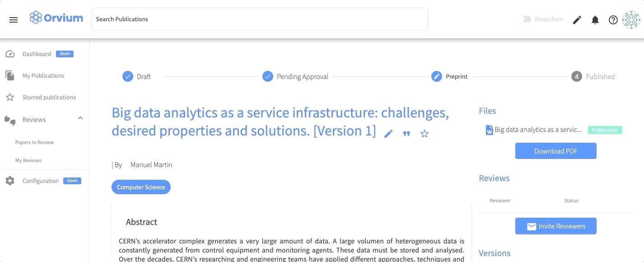Open My Reviews sub-item
644x262 pixels.
pyautogui.click(x=28, y=160)
